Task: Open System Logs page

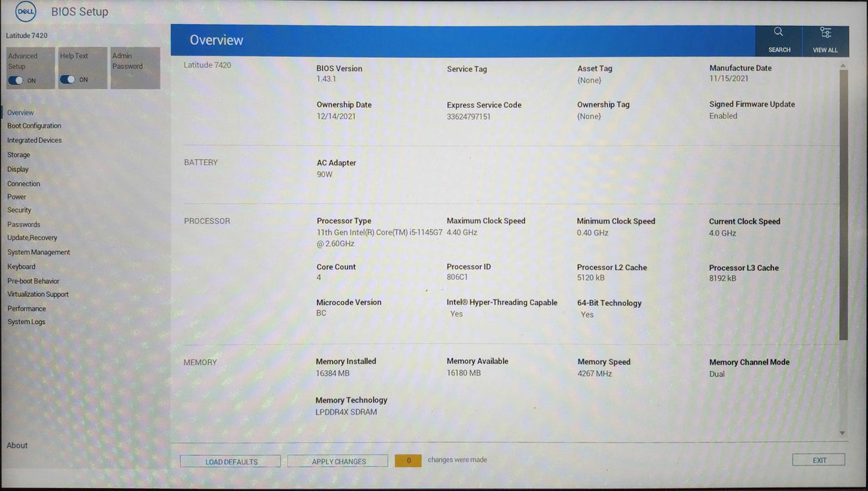Action: (27, 322)
